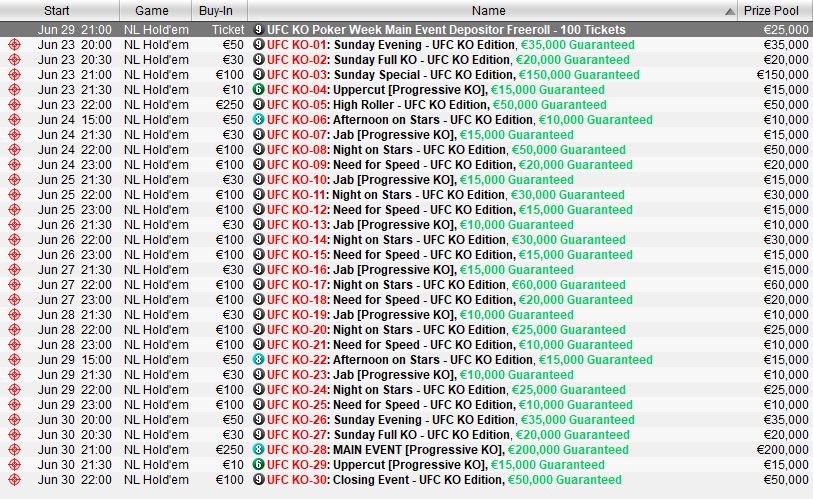Click €30,000 prize pool of UFC KO-11
The height and width of the screenshot is (499, 813).
786,195
